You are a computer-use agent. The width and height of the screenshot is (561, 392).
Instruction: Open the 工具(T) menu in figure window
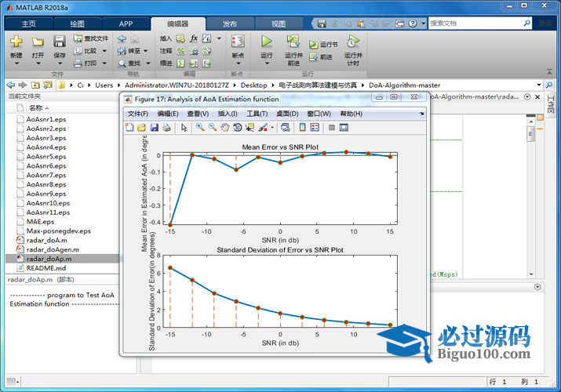pyautogui.click(x=257, y=114)
